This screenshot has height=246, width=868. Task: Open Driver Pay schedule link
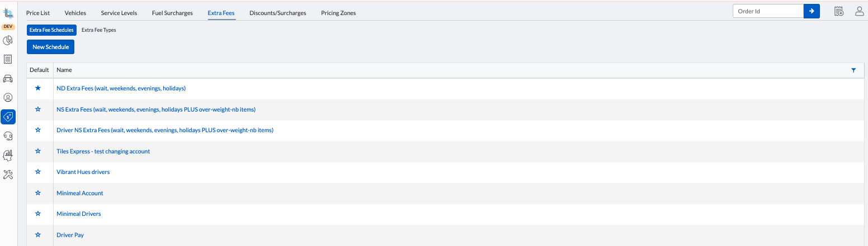70,235
